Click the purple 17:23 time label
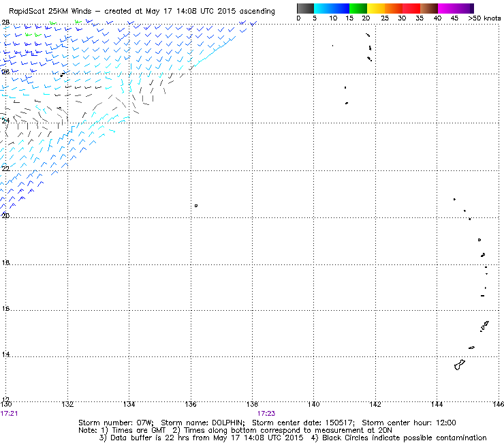This screenshot has height=443, width=504. click(x=266, y=413)
